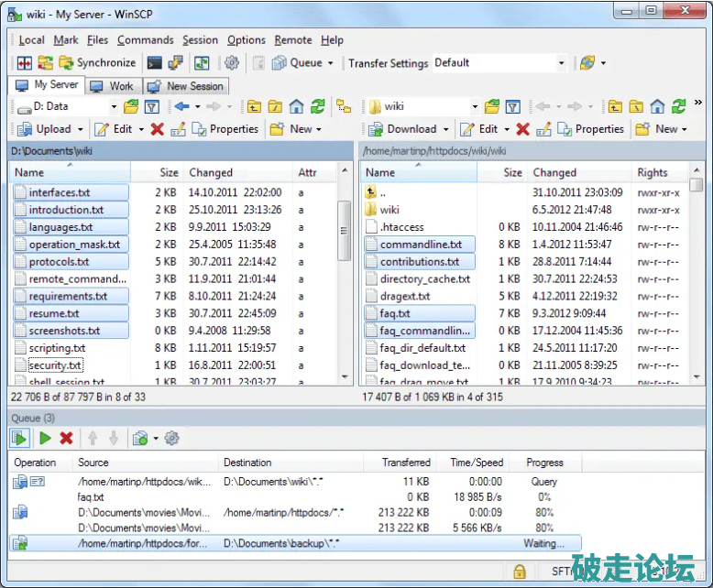Click the filter icon beside D: Data drive
The height and width of the screenshot is (588, 713).
coord(152,106)
